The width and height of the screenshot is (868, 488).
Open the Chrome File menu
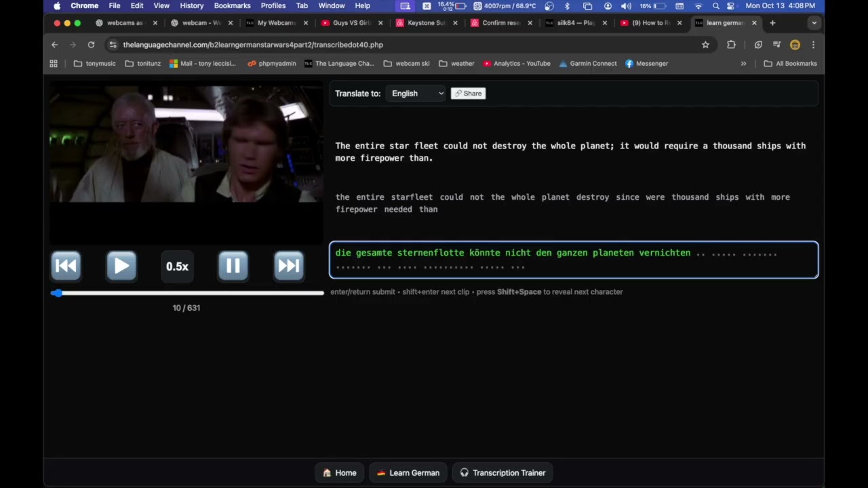click(115, 5)
